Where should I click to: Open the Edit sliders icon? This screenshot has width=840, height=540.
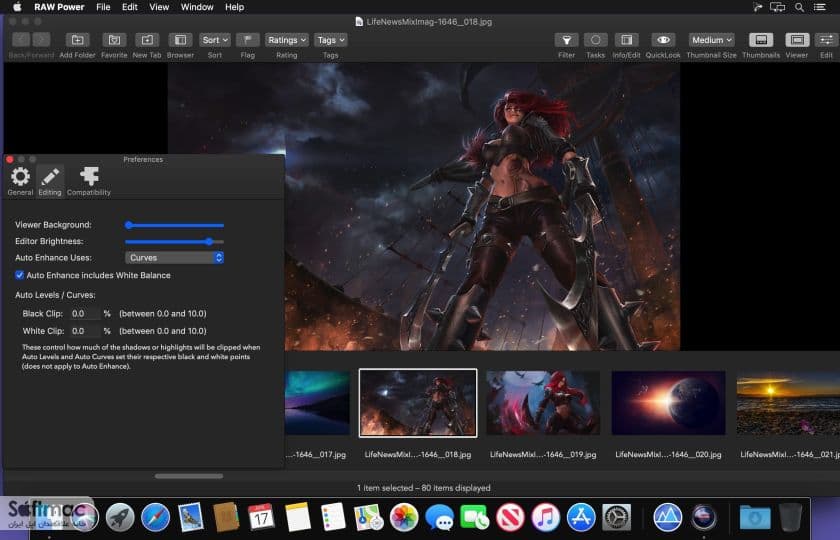click(826, 40)
